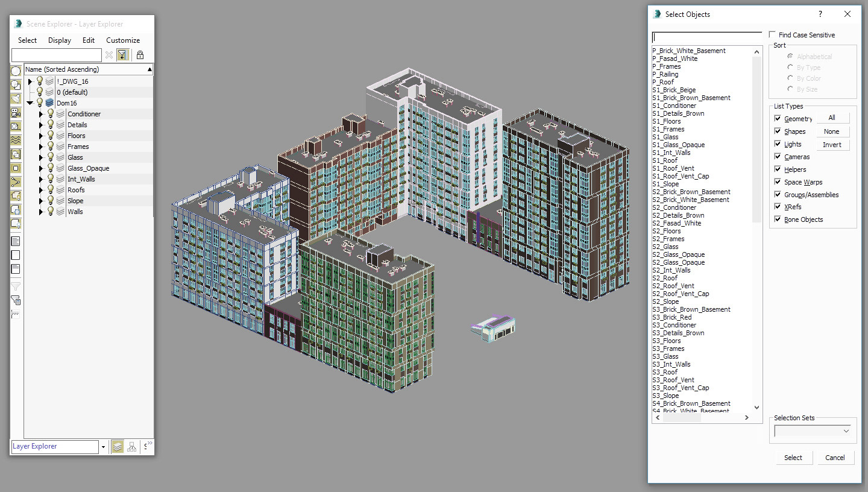Toggle Display Space Warps filter icon

pyautogui.click(x=16, y=140)
